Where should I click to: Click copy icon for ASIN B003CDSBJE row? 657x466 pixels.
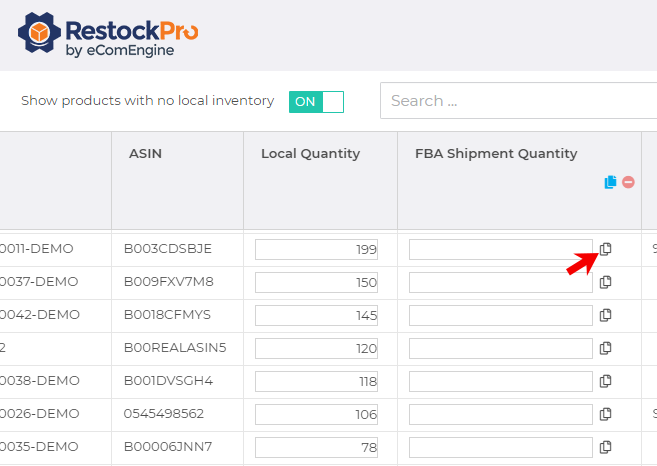(x=605, y=249)
